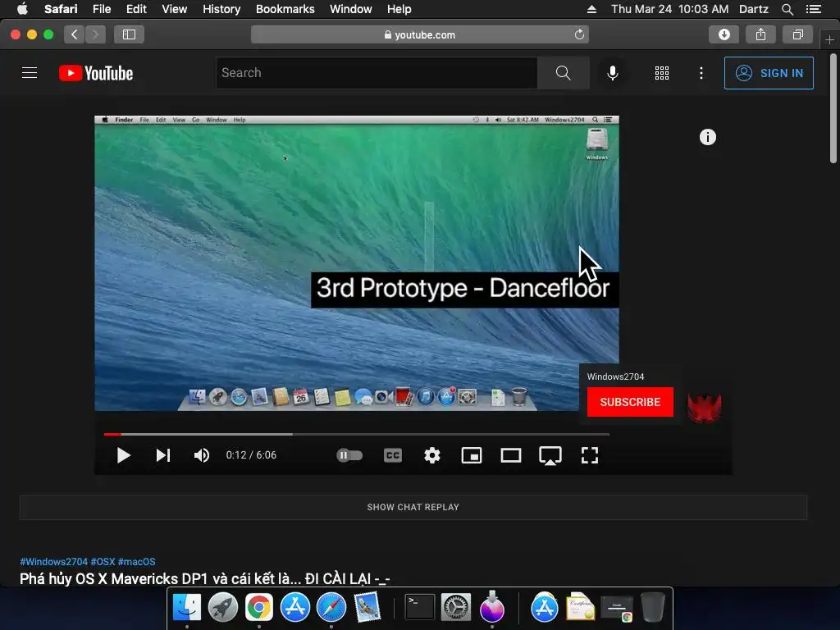Play the video
This screenshot has width=840, height=630.
(x=123, y=455)
